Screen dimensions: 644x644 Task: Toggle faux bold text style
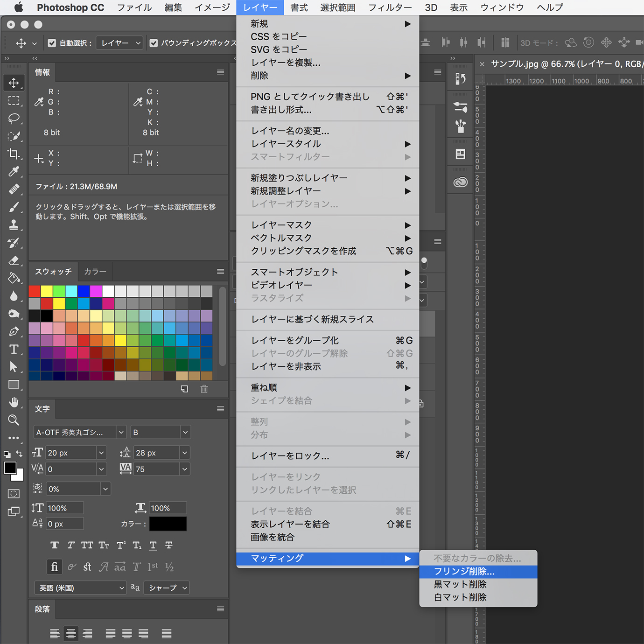click(x=55, y=545)
